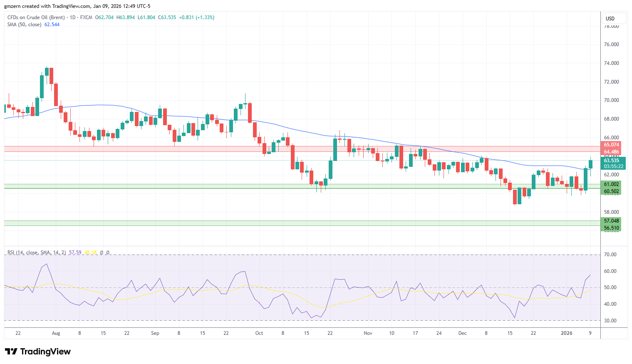Click the red 65.074 price label
This screenshot has height=364, width=632.
(612, 145)
